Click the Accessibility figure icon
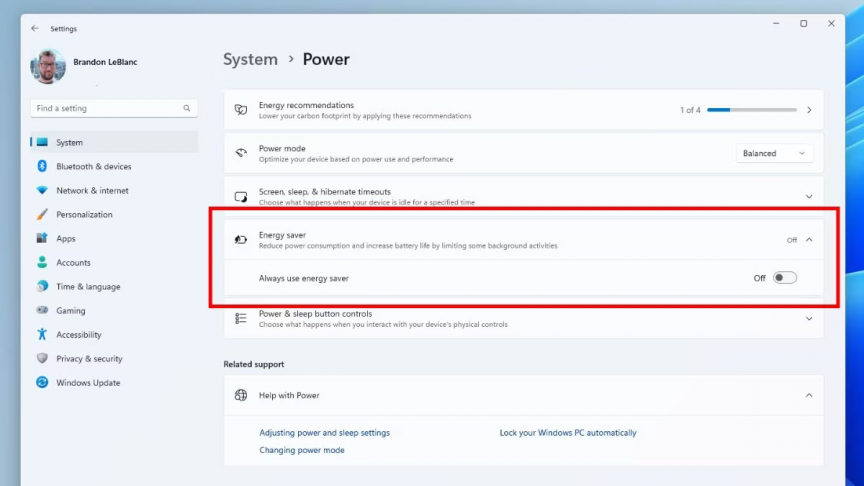This screenshot has height=486, width=864. pyautogui.click(x=42, y=334)
